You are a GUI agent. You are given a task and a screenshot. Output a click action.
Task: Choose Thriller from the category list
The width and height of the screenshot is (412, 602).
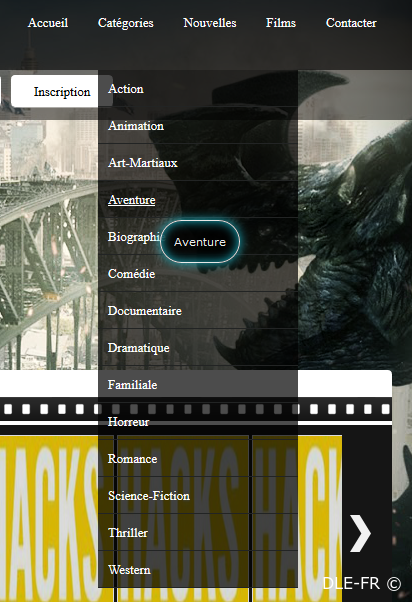click(198, 533)
